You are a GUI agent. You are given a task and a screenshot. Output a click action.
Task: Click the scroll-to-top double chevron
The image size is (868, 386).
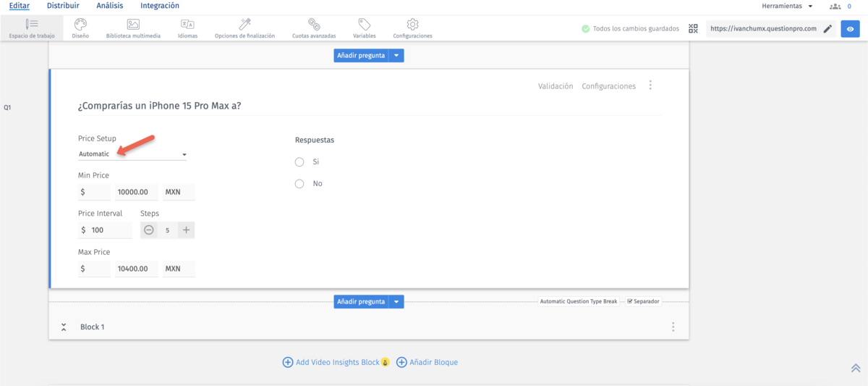pyautogui.click(x=856, y=368)
